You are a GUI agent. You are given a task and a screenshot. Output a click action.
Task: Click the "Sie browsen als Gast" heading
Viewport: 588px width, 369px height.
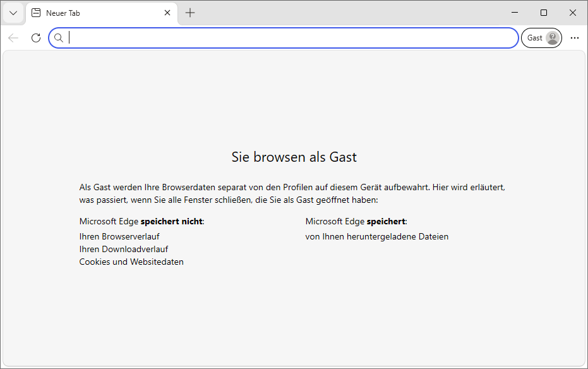(294, 157)
